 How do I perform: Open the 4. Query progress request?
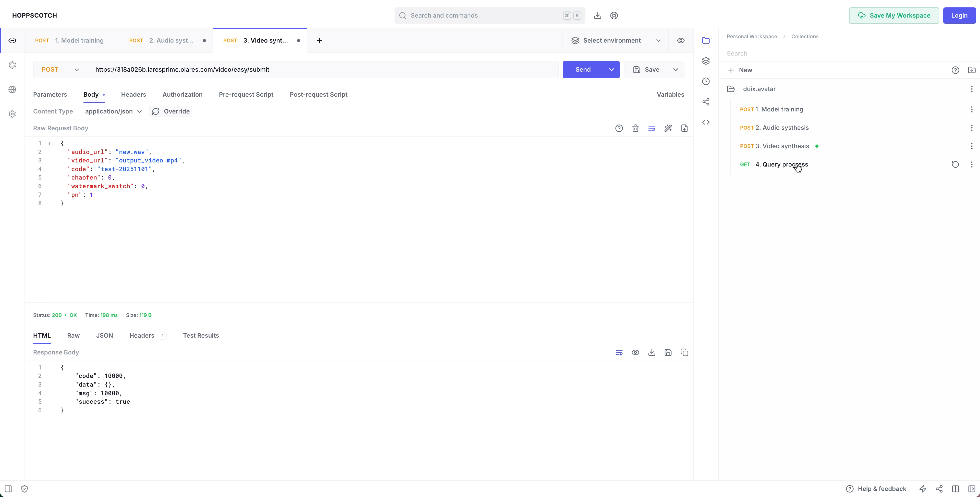[781, 164]
